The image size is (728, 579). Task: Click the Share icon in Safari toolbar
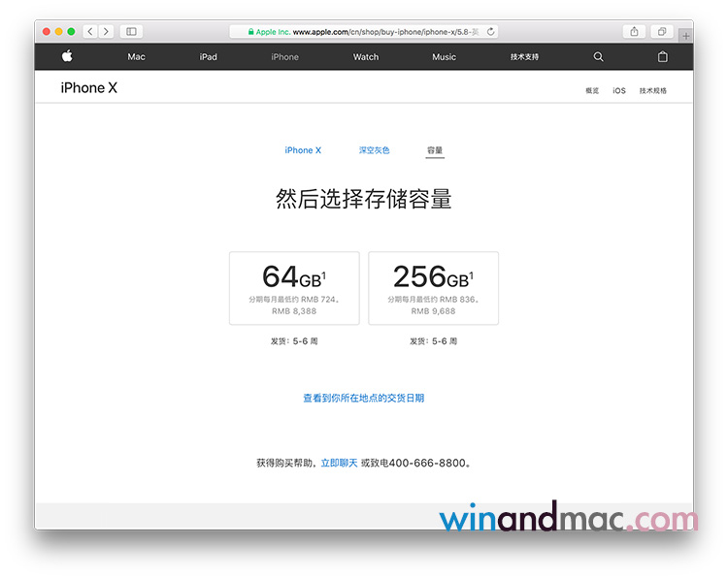coord(634,32)
